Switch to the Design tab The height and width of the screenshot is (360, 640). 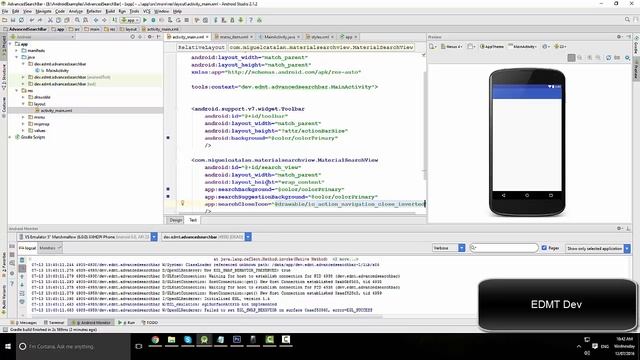[x=176, y=220]
